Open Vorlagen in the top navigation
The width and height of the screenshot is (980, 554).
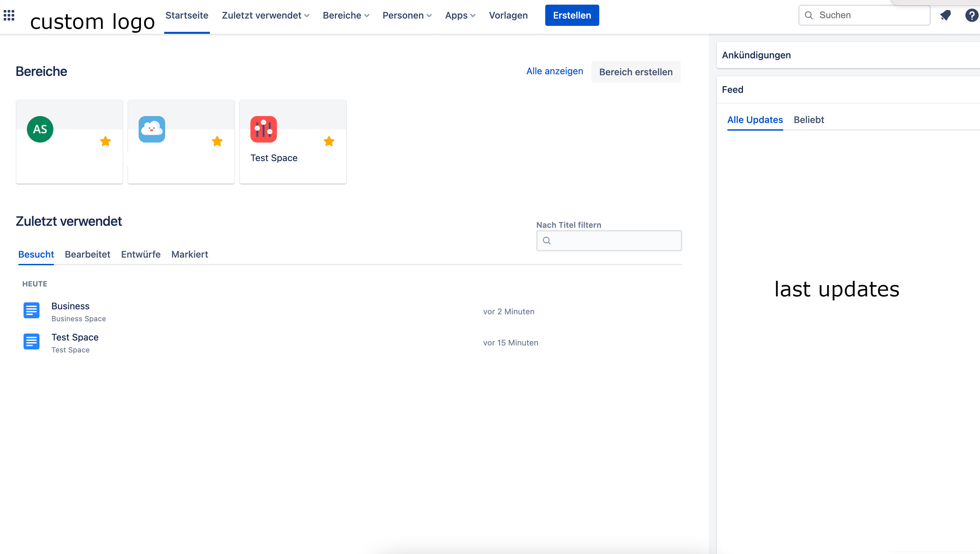[x=508, y=15]
